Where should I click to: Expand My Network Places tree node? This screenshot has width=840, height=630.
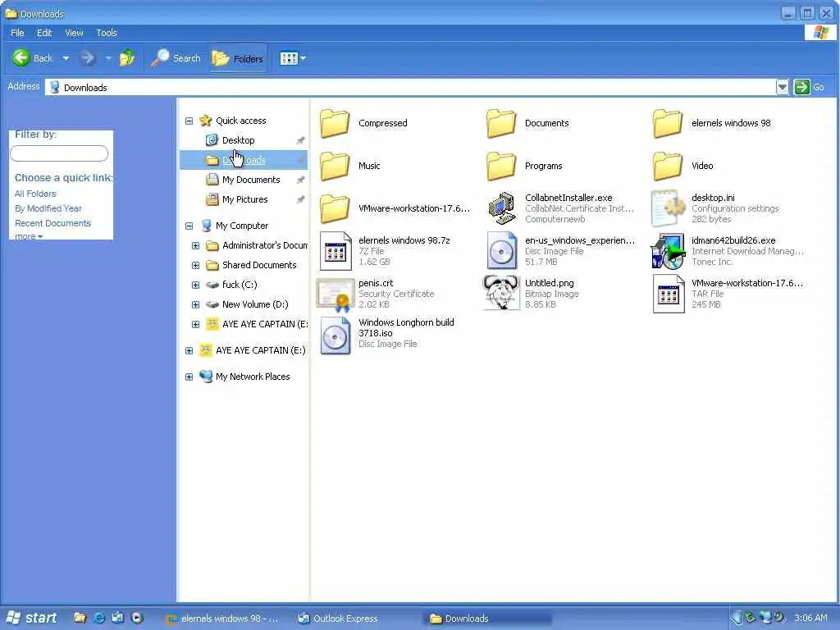(189, 377)
